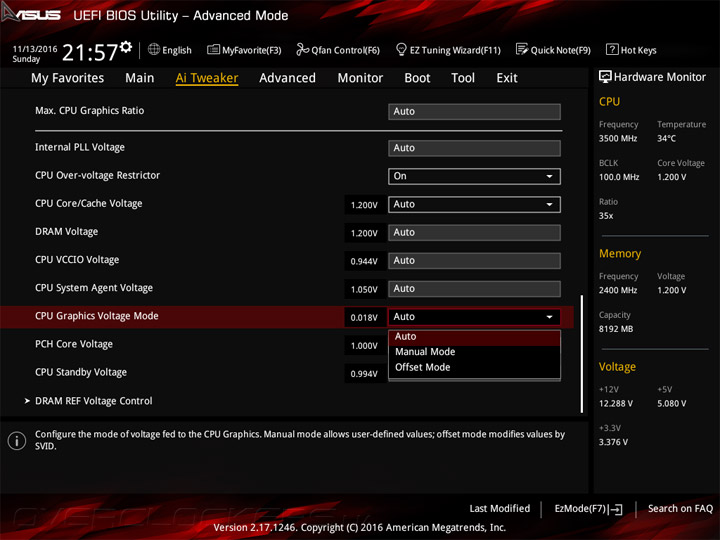Click the 0.994V CPU Standby value
This screenshot has width=720, height=540.
pyautogui.click(x=364, y=374)
